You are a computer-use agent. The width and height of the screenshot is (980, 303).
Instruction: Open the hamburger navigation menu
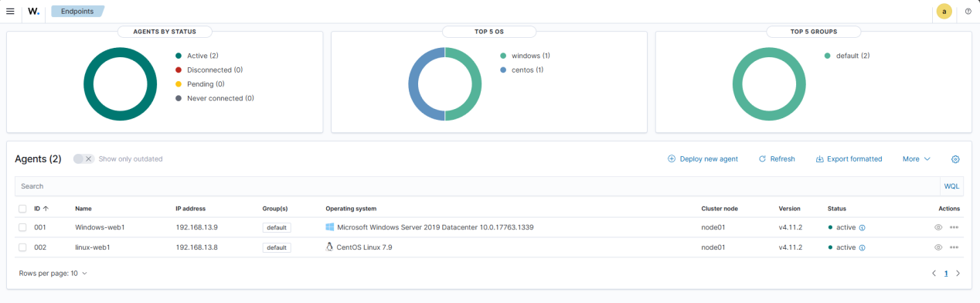click(10, 12)
